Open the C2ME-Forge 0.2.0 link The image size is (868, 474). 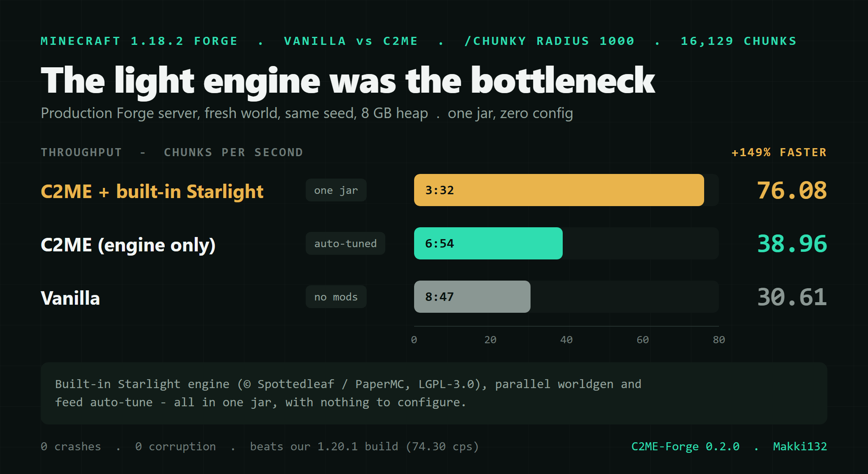tap(685, 446)
